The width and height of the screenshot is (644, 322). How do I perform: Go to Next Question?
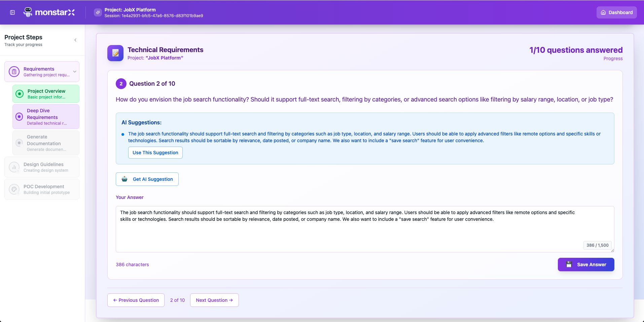214,300
